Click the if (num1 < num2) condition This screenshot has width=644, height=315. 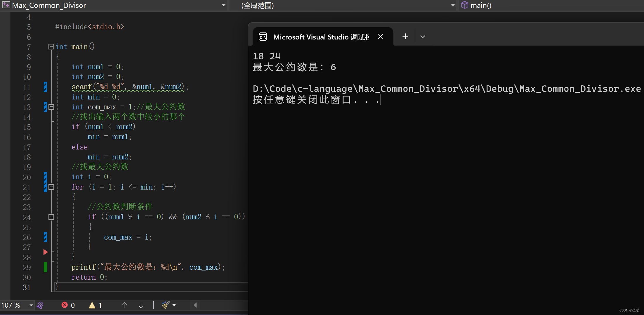pyautogui.click(x=104, y=127)
